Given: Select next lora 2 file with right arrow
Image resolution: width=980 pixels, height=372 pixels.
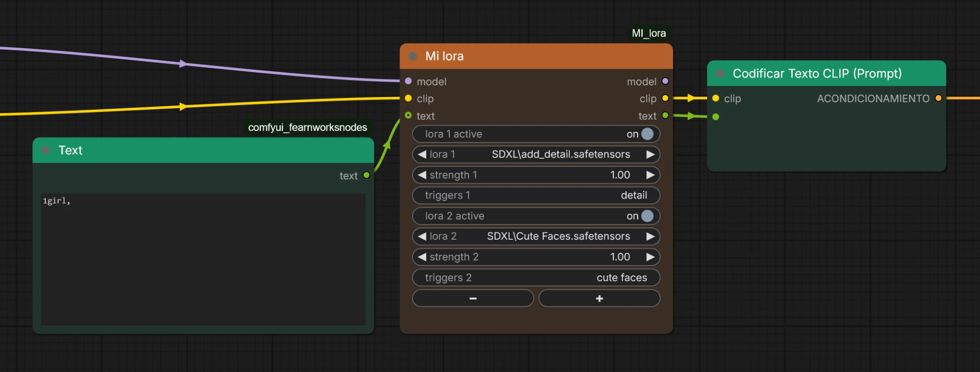Looking at the screenshot, I should pyautogui.click(x=650, y=236).
